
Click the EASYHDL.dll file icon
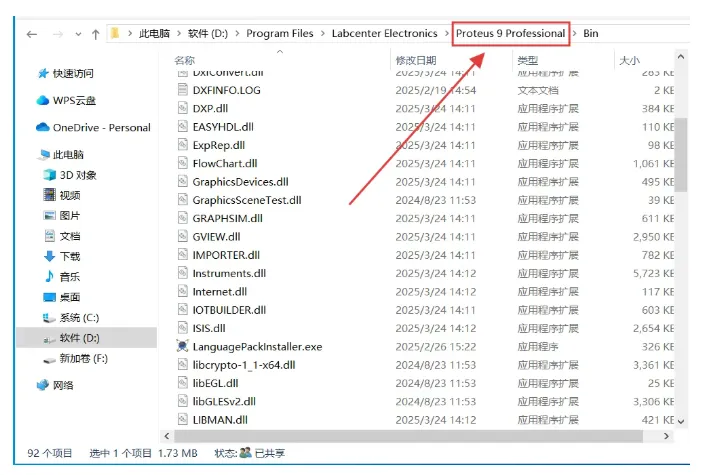[x=182, y=127]
